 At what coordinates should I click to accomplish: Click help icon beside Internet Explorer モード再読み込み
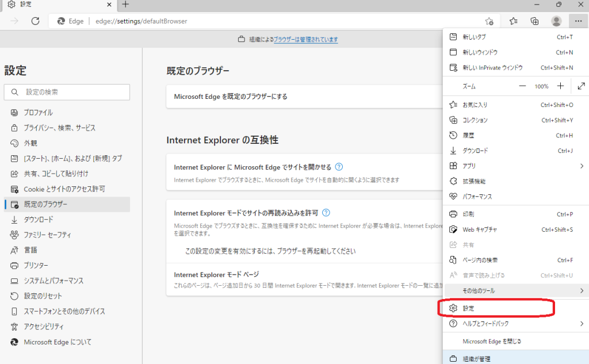pyautogui.click(x=326, y=212)
